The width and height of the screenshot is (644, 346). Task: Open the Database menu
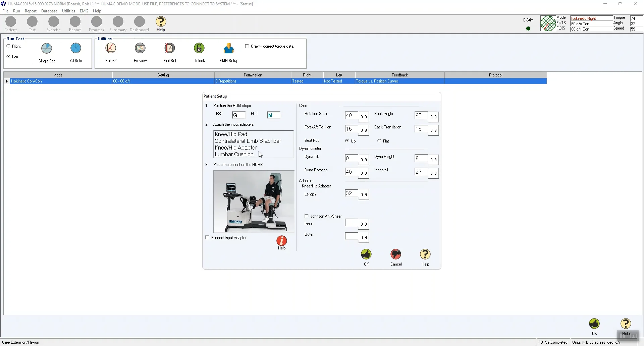click(x=49, y=11)
